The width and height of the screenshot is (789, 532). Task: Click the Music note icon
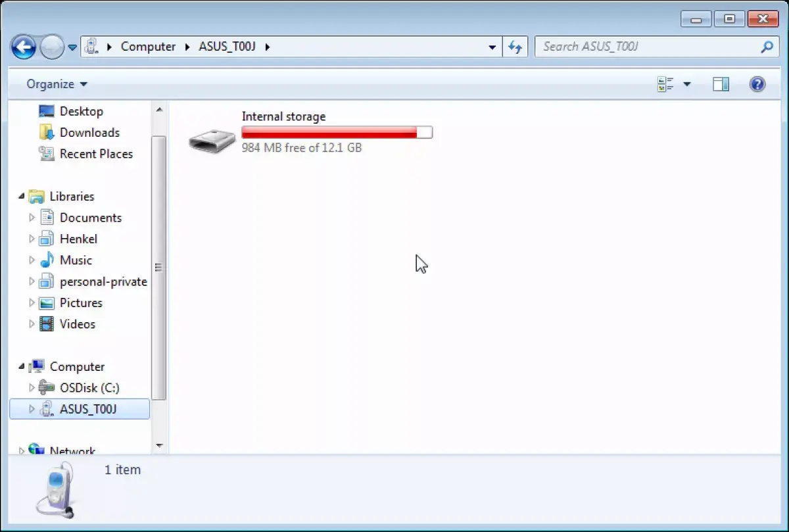[46, 260]
